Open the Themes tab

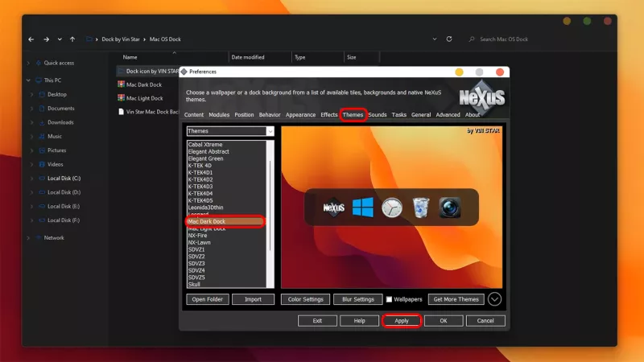(x=353, y=115)
